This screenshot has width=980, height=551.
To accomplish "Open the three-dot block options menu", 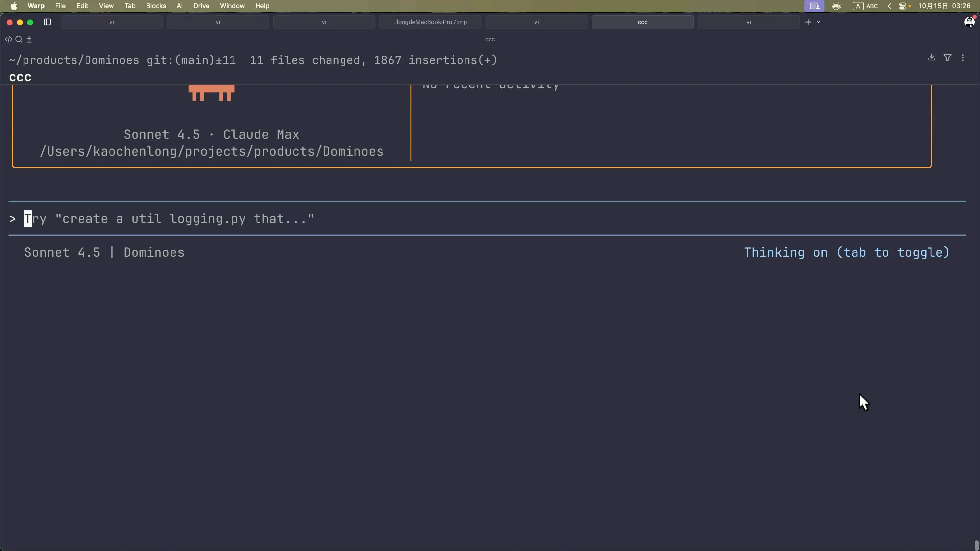I will pos(963,58).
